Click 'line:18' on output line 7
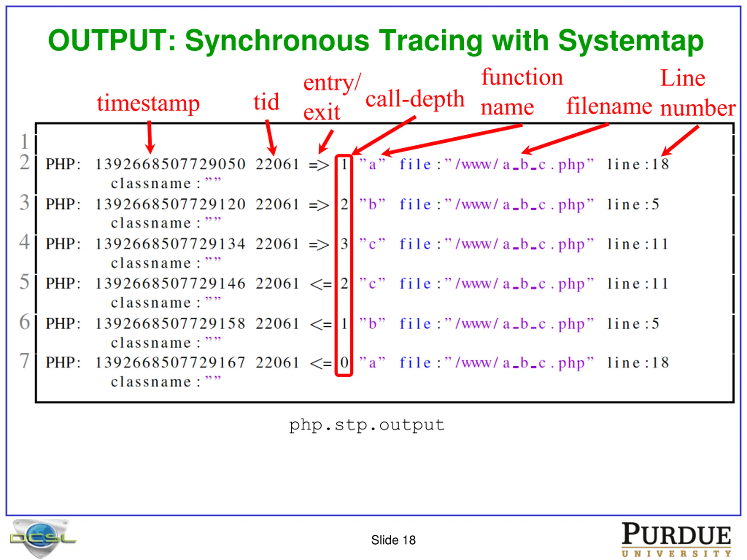The height and width of the screenshot is (560, 747). 638,363
